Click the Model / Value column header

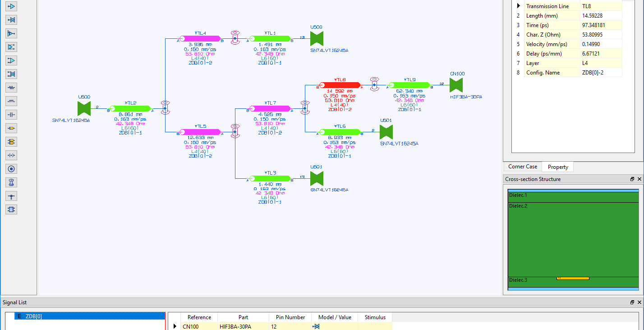pos(335,317)
